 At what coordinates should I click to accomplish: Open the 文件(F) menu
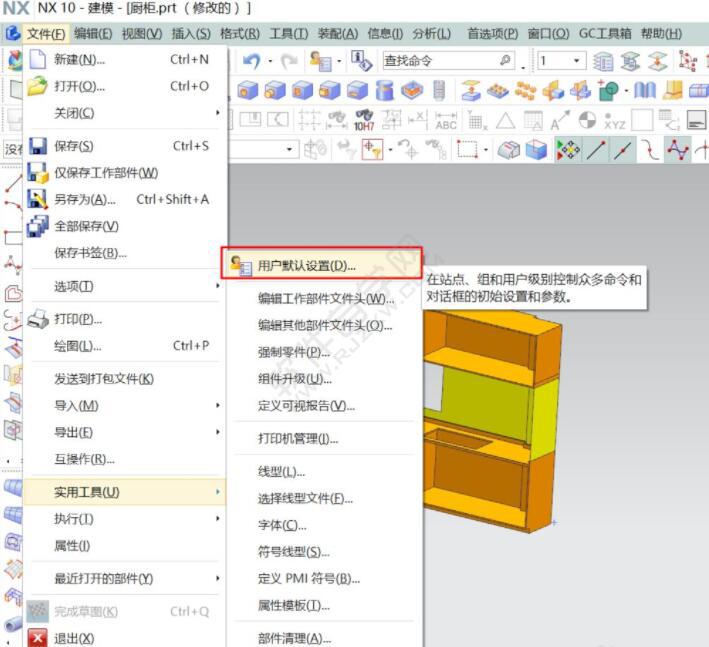point(46,34)
